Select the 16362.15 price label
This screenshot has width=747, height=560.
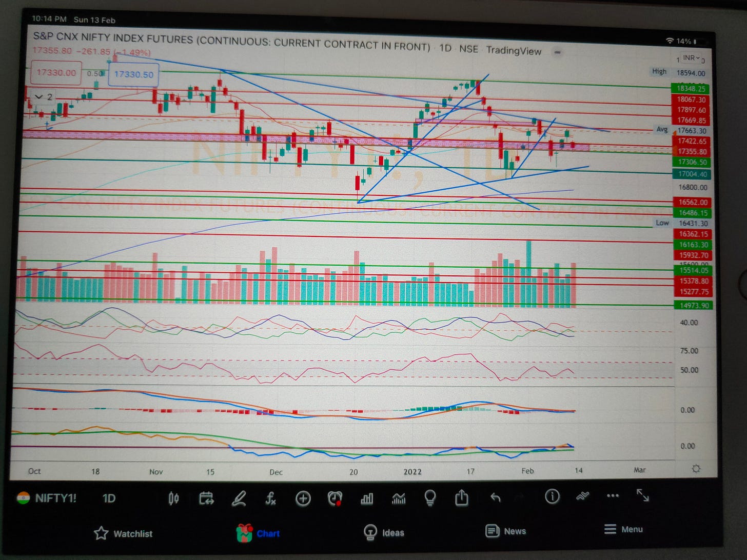click(x=693, y=234)
